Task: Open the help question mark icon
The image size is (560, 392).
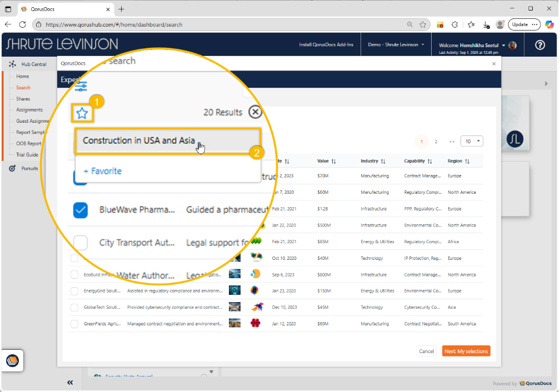Action: pos(539,45)
